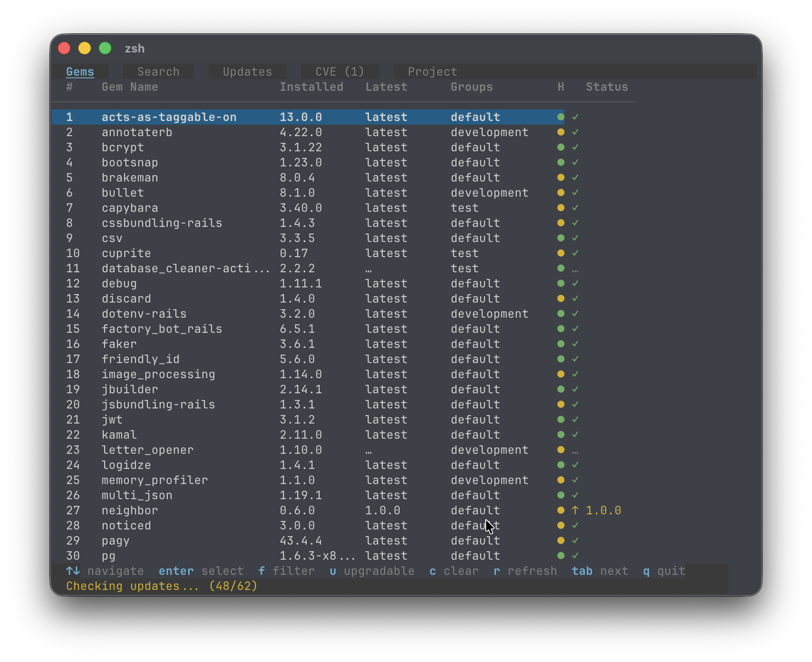The image size is (812, 662).
Task: Click the checkmark status icon for kamal
Action: click(x=575, y=435)
